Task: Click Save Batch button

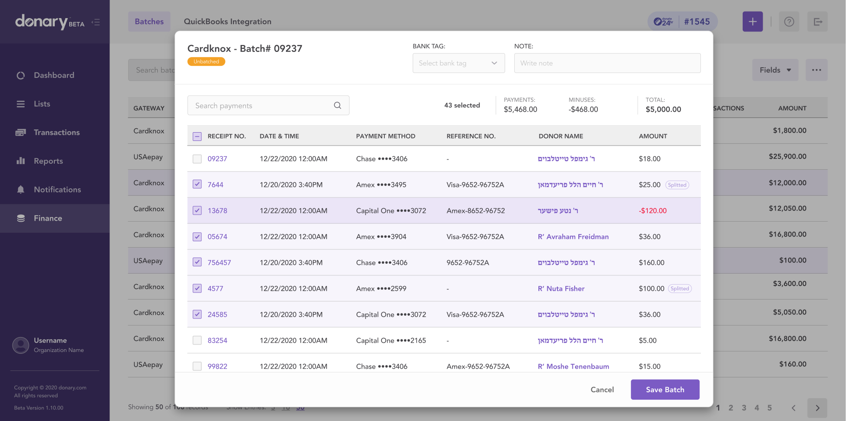Action: click(665, 389)
